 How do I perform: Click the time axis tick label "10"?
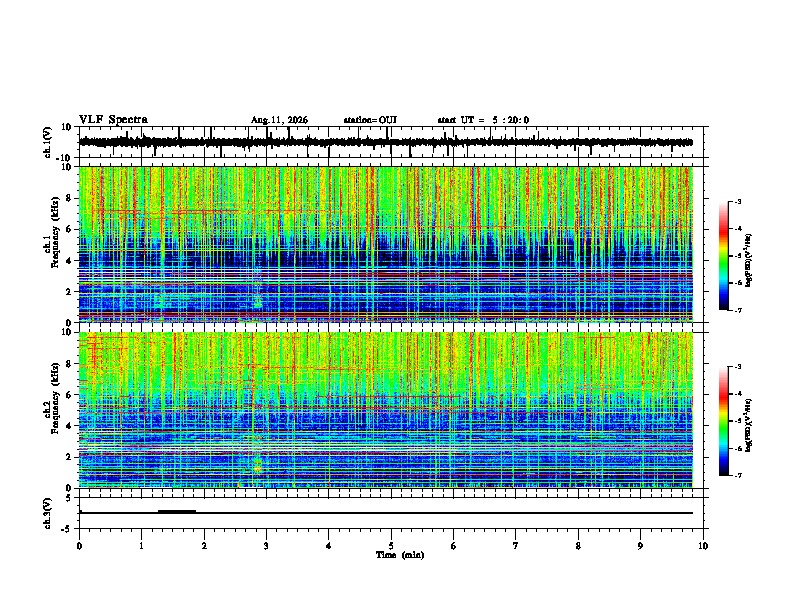[x=703, y=546]
